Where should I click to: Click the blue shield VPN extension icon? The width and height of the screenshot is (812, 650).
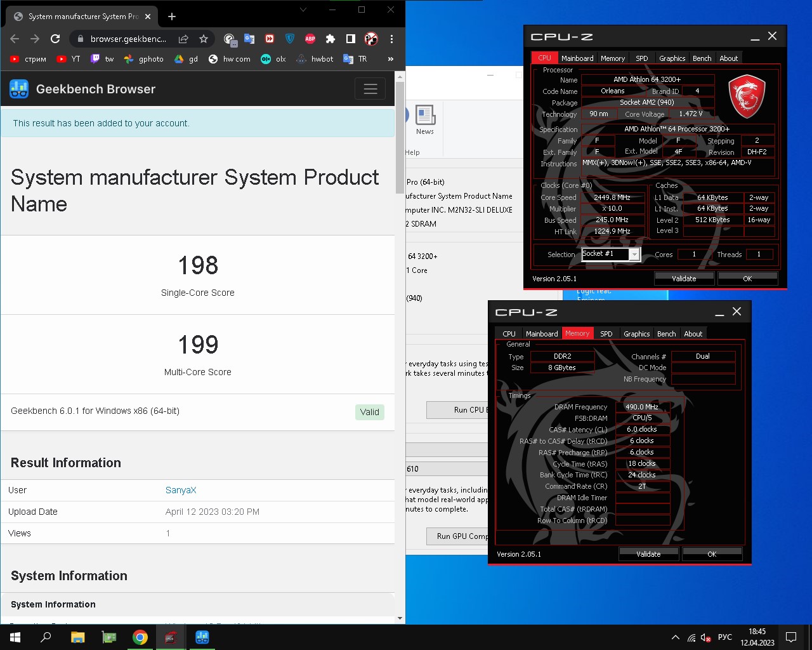(x=290, y=39)
